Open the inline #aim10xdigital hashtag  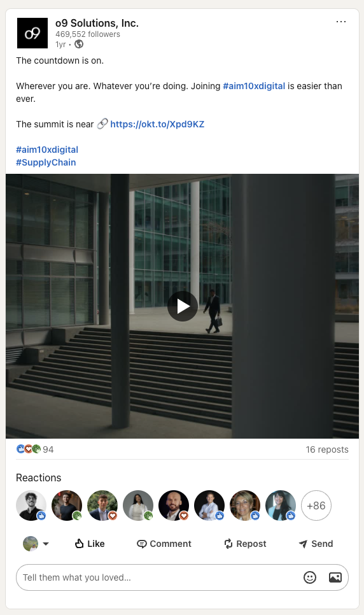[254, 86]
